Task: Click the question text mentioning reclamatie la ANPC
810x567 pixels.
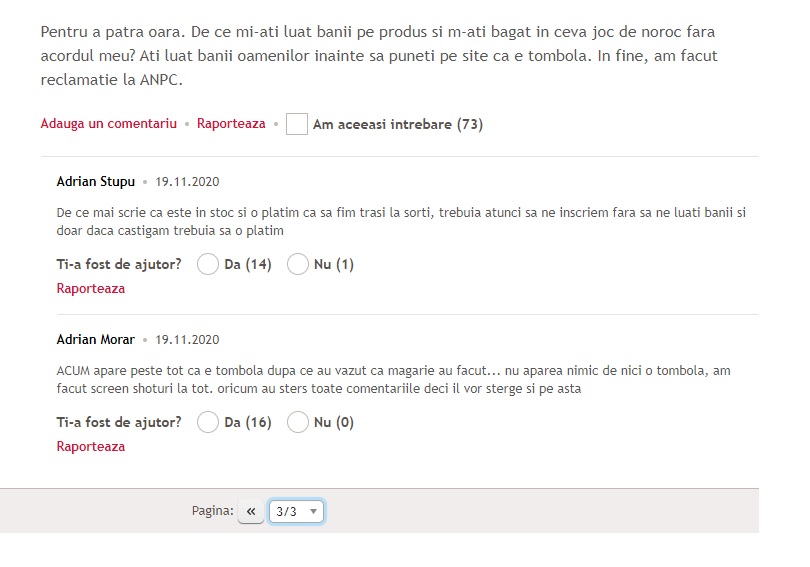Action: [379, 56]
